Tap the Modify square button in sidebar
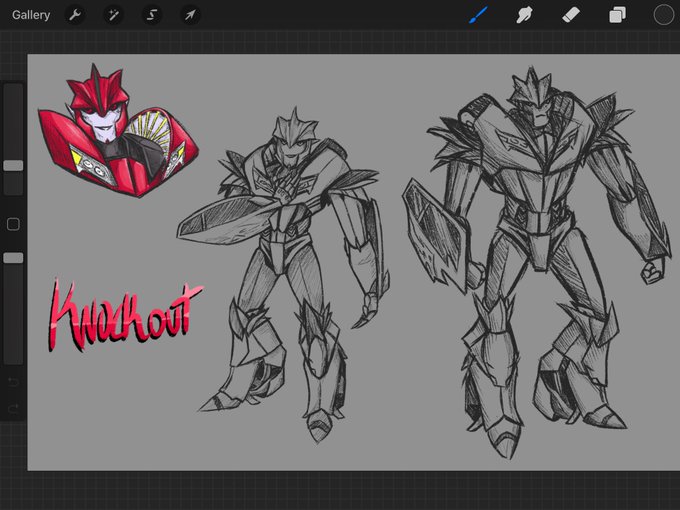 tap(13, 224)
